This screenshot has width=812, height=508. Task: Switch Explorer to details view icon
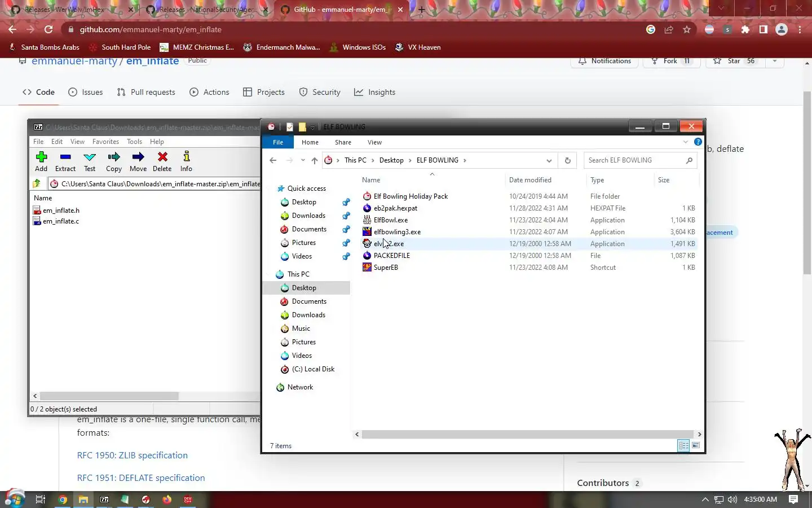[x=683, y=445]
